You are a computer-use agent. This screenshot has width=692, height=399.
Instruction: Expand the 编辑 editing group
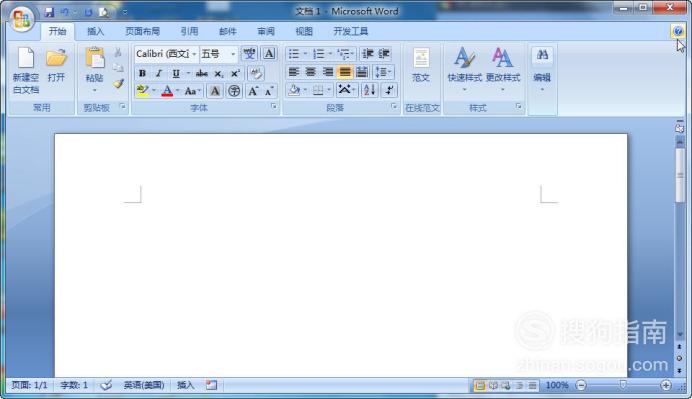542,70
